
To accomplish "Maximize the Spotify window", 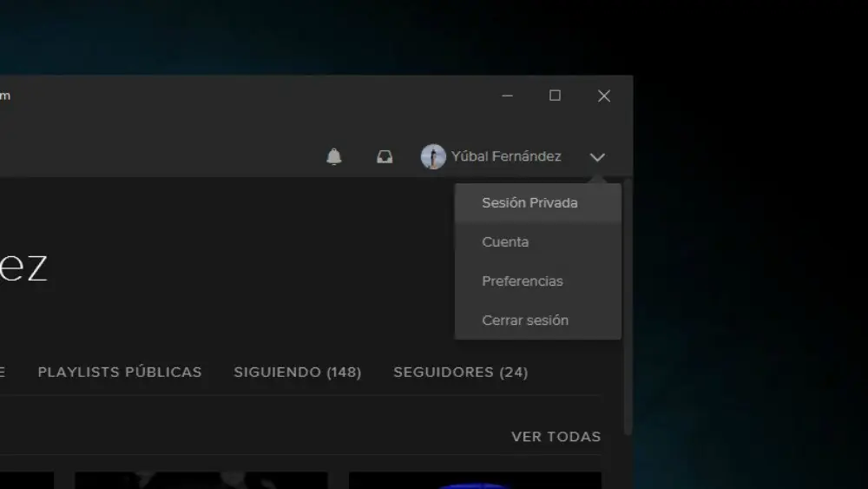I will (555, 96).
